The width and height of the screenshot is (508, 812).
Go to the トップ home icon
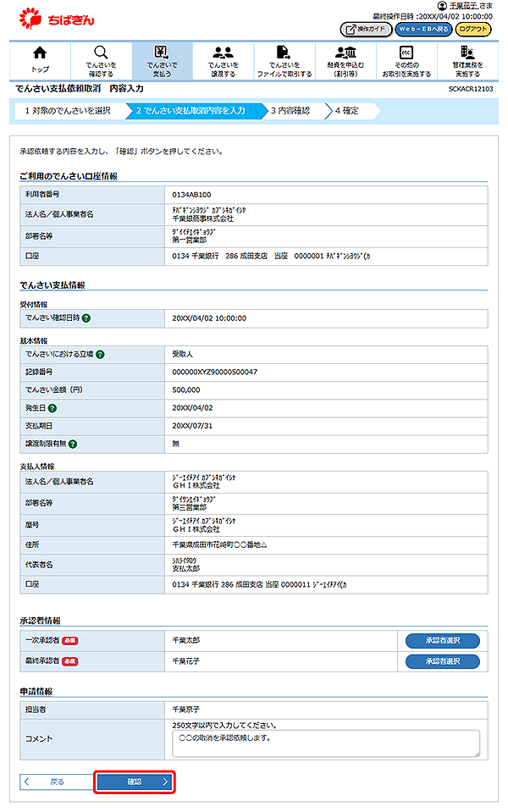[x=40, y=60]
